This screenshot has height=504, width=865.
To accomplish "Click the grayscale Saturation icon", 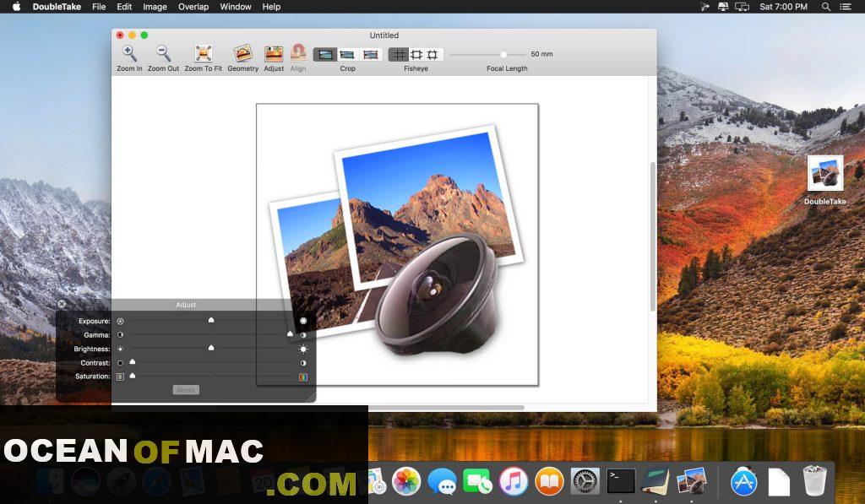I will 120,377.
